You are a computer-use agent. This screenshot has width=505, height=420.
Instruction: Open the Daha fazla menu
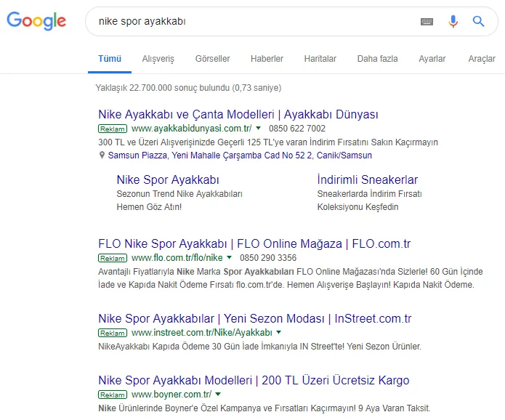(377, 59)
